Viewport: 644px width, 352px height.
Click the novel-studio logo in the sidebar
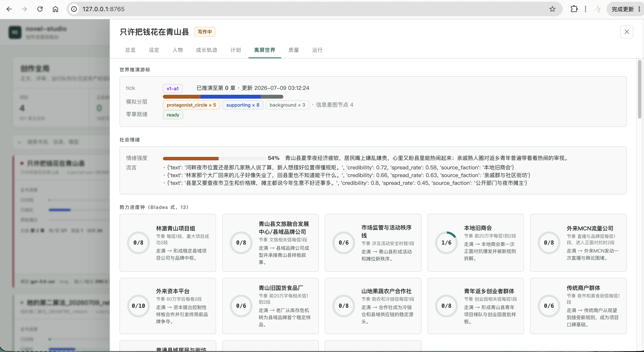15,32
